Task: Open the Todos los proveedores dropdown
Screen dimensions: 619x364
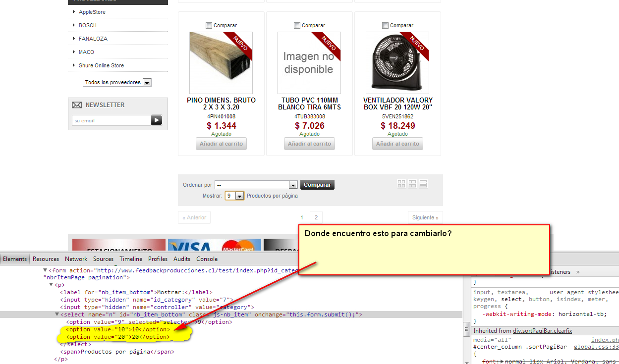Action: click(117, 82)
